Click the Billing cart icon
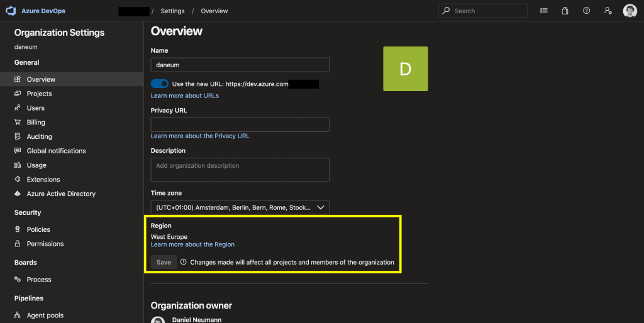The width and height of the screenshot is (644, 323). click(x=17, y=122)
